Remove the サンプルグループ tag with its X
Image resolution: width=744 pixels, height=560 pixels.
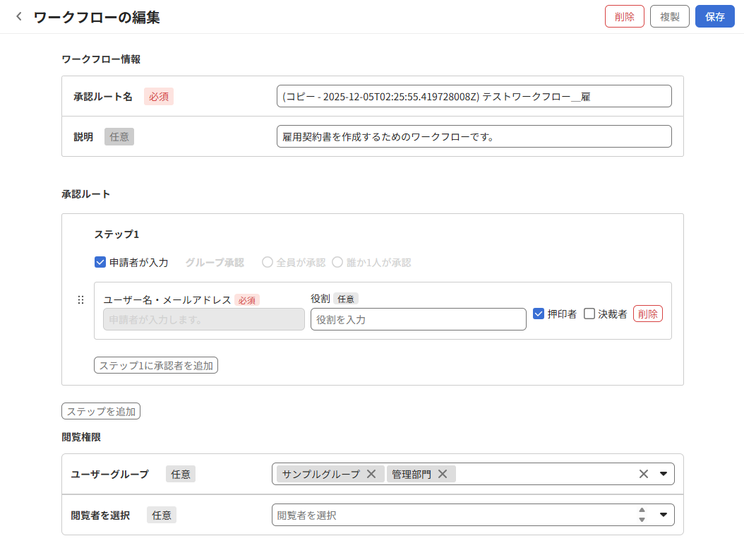coord(371,474)
